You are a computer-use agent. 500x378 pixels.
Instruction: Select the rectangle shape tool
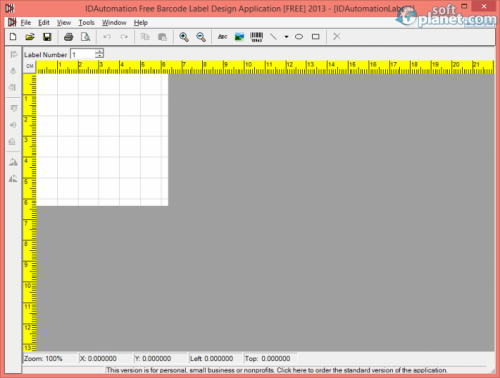click(x=316, y=37)
